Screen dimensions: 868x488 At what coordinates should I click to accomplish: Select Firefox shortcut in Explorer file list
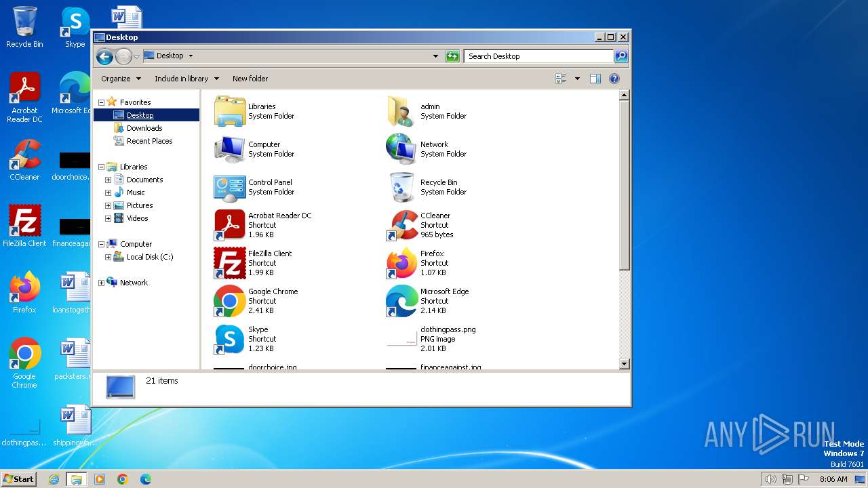click(401, 263)
